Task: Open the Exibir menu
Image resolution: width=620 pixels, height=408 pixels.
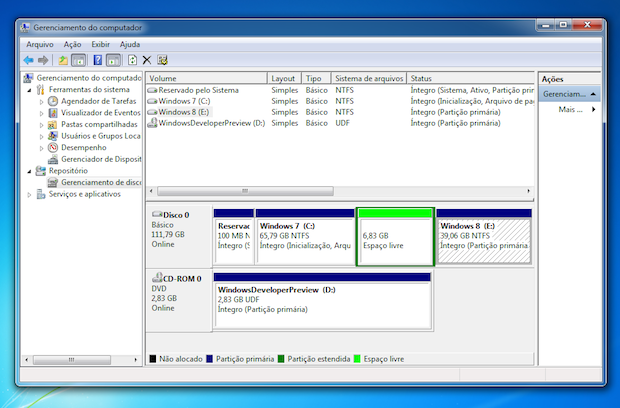Action: [101, 45]
